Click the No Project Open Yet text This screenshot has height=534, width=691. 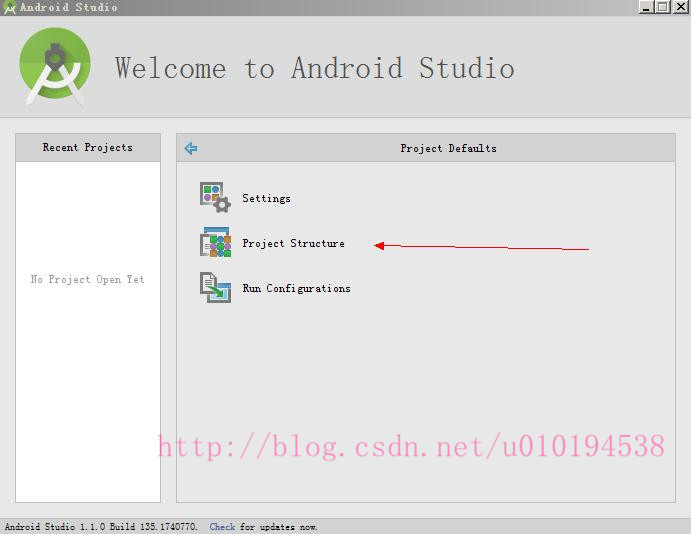click(x=87, y=279)
